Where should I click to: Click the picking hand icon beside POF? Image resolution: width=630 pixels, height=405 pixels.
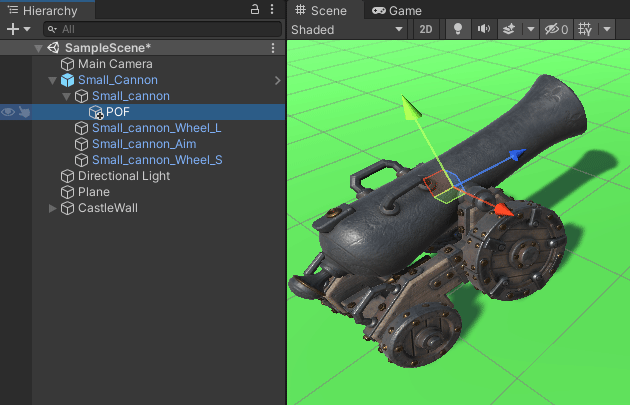click(22, 112)
